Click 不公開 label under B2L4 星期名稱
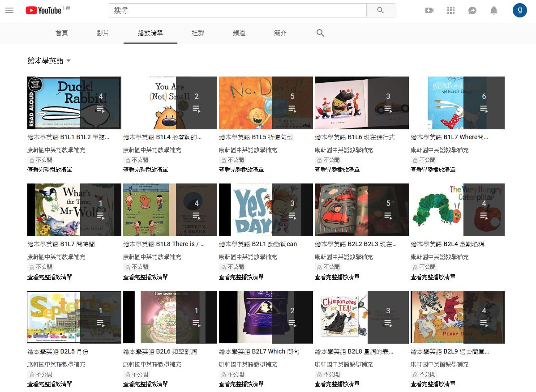This screenshot has width=536, height=392. point(424,267)
